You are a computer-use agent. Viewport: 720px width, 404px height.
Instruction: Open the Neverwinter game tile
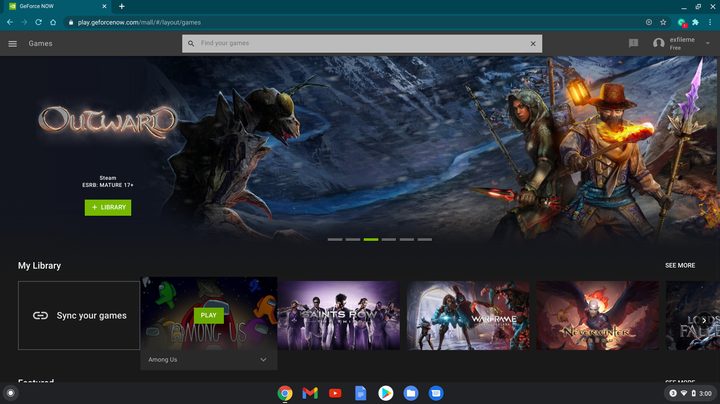tap(598, 315)
